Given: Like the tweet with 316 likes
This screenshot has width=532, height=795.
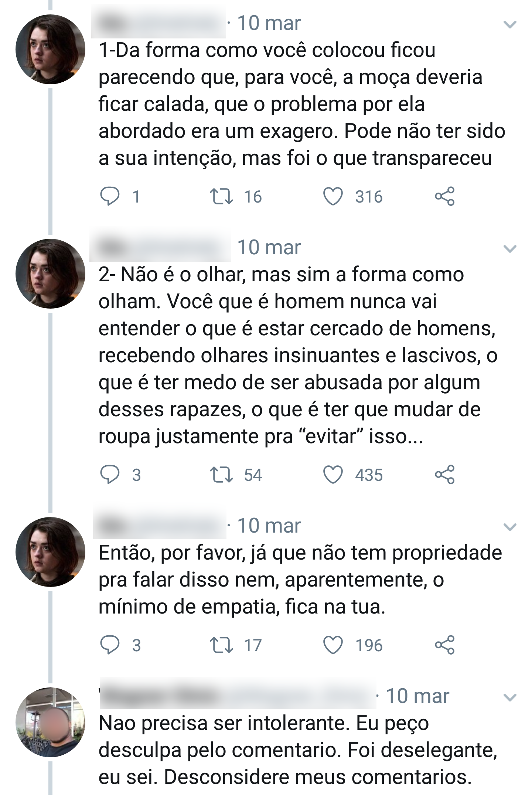Looking at the screenshot, I should pos(333,196).
